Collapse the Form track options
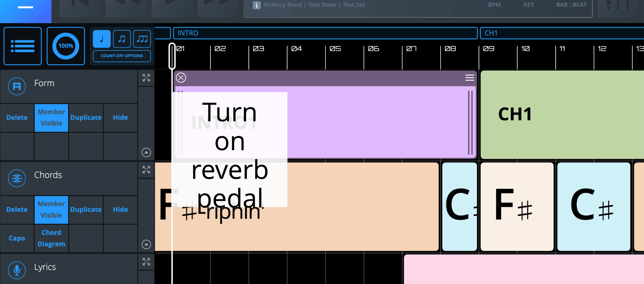Image resolution: width=644 pixels, height=284 pixels. (146, 152)
